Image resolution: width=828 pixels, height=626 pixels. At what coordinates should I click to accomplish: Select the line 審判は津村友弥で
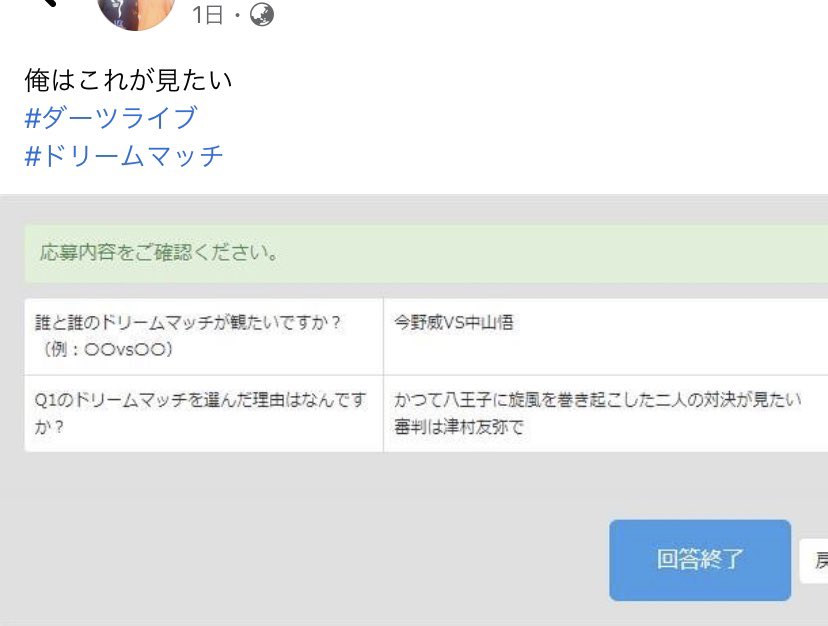pos(458,427)
